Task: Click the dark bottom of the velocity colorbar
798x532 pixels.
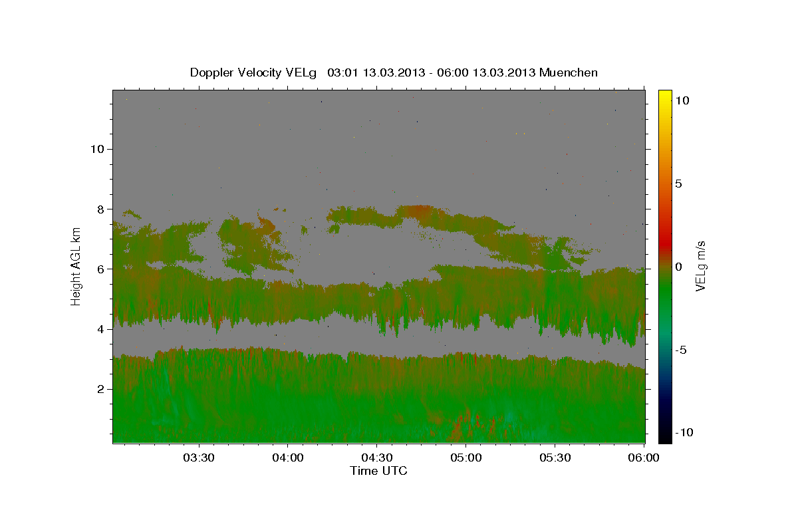Action: coord(664,429)
